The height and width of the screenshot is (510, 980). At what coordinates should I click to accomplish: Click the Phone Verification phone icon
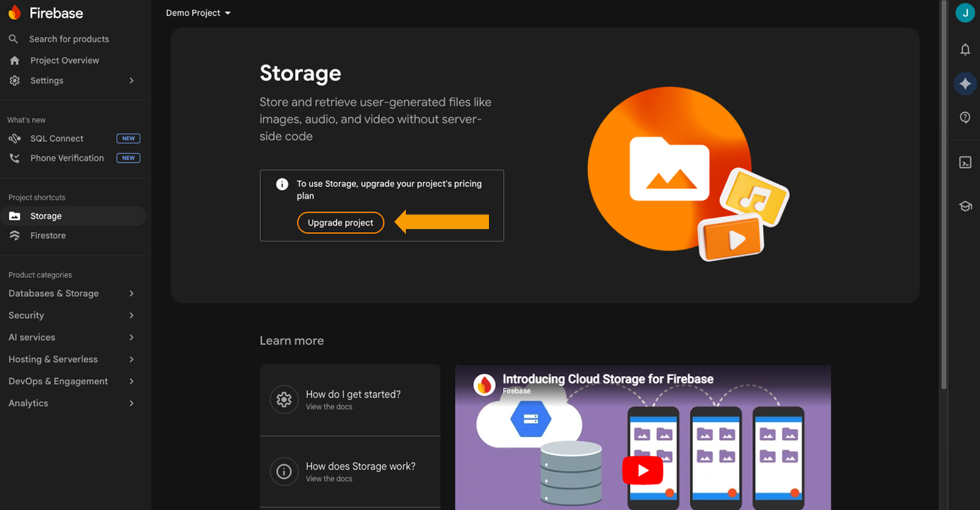click(x=15, y=158)
